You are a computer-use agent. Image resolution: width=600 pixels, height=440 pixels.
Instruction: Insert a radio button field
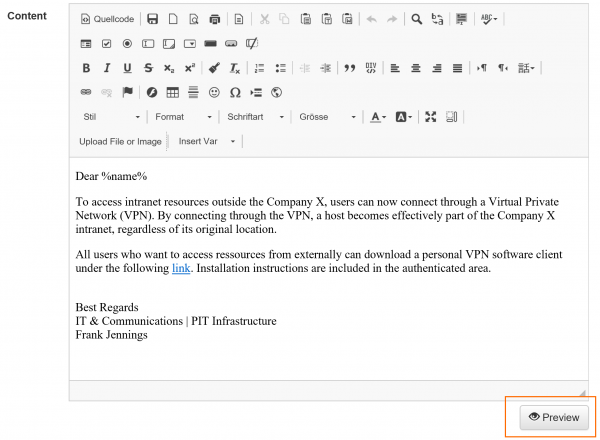coord(127,44)
